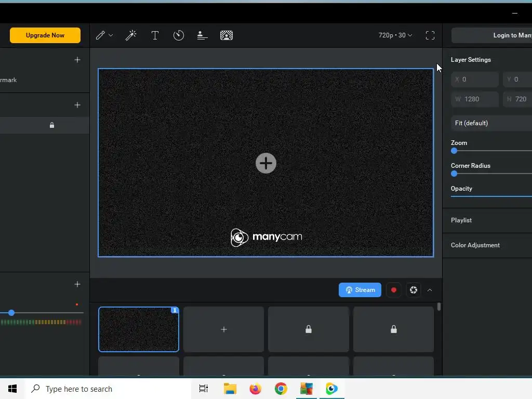532x399 pixels.
Task: Click the Layer Settings heading
Action: pos(471,60)
